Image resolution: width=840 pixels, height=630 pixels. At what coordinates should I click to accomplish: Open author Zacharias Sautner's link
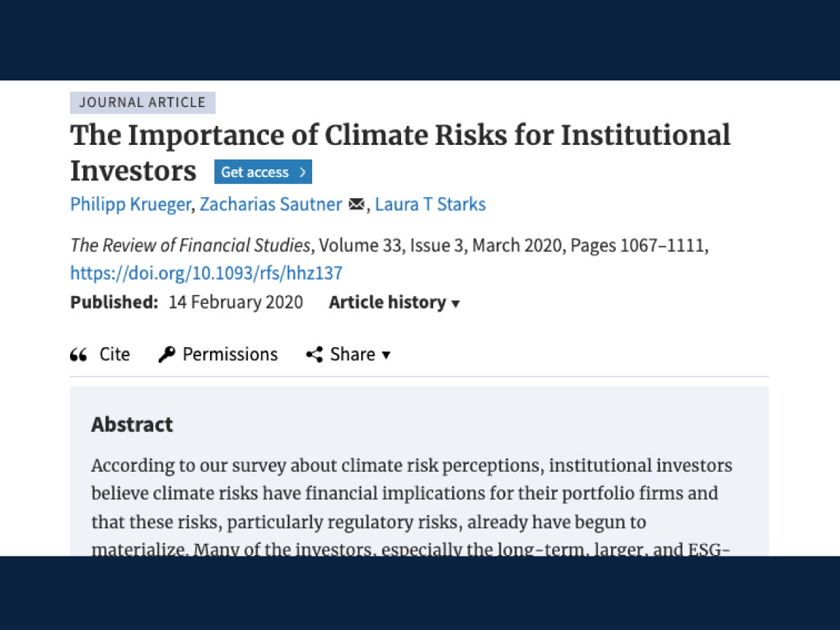tap(271, 204)
